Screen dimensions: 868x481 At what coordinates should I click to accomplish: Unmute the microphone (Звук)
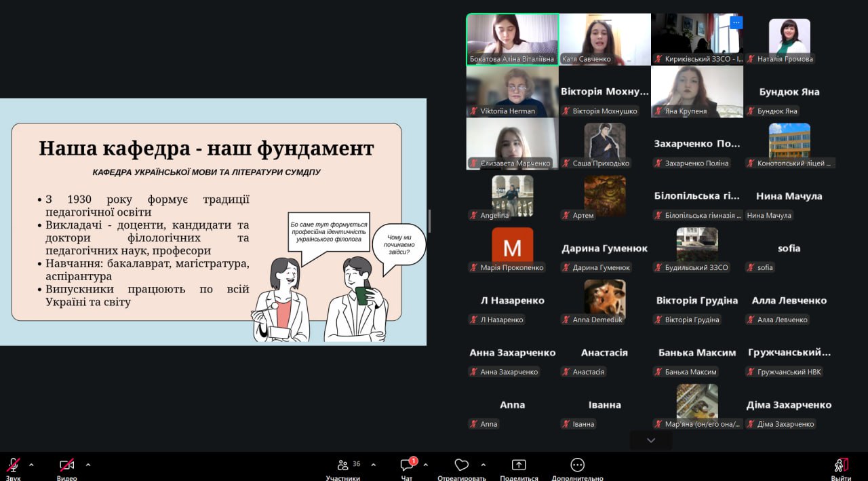[13, 465]
